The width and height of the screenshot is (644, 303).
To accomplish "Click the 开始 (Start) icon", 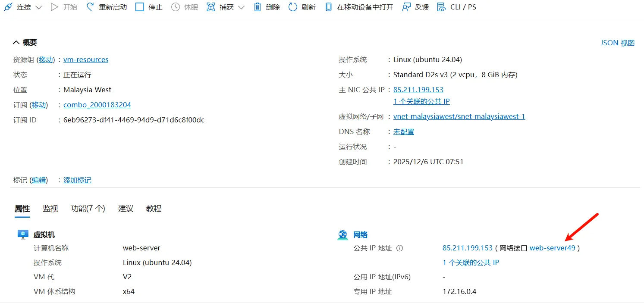I will (x=54, y=6).
